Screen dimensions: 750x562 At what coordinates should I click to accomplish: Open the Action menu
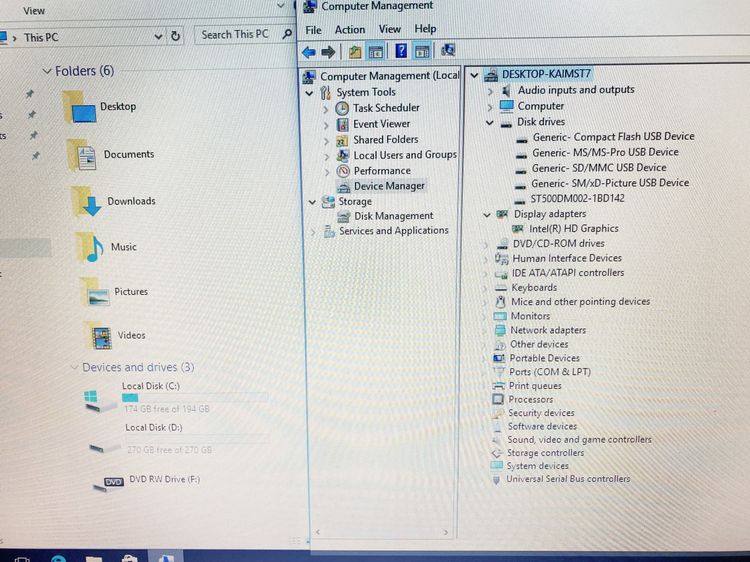pyautogui.click(x=350, y=30)
